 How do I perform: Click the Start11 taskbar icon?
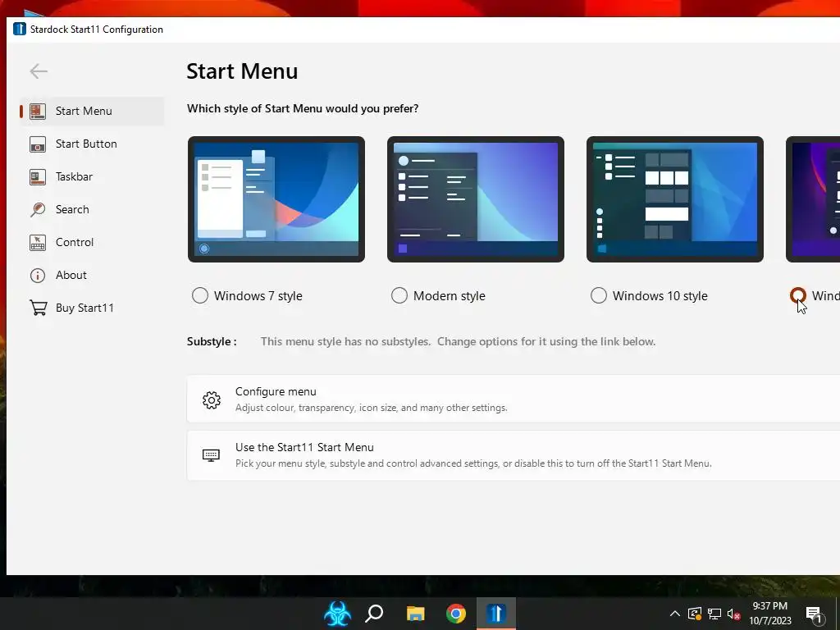[x=496, y=614]
